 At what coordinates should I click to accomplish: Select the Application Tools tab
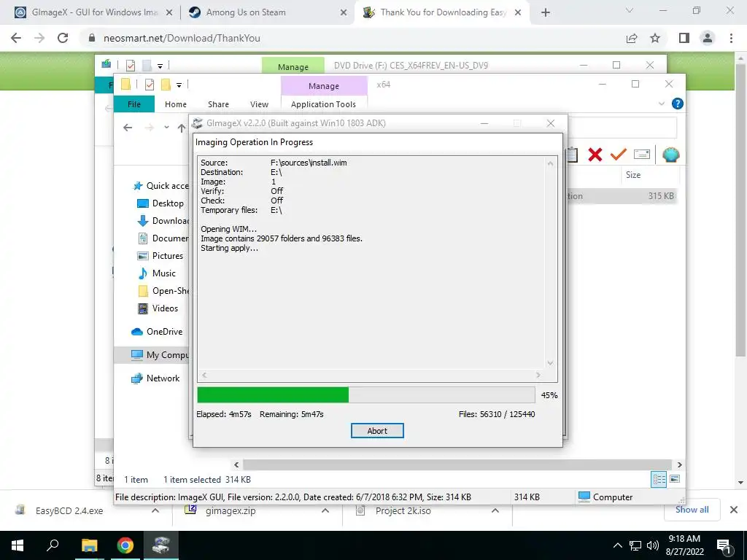[x=323, y=104]
